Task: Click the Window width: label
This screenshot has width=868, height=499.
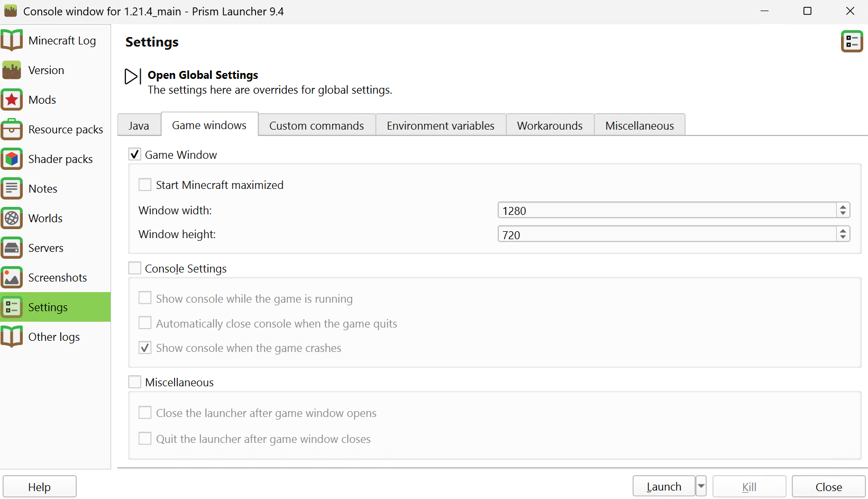Action: [175, 211]
